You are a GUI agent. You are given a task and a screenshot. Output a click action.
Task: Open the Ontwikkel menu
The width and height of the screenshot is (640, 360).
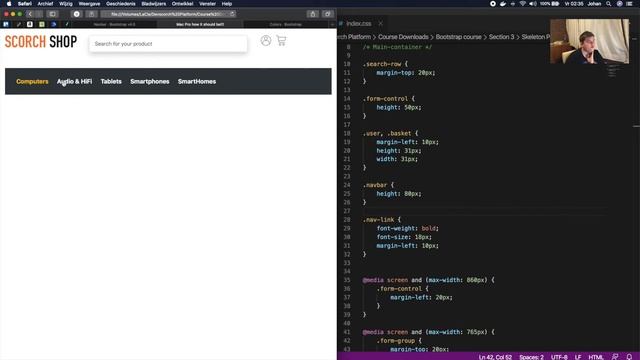pos(182,4)
